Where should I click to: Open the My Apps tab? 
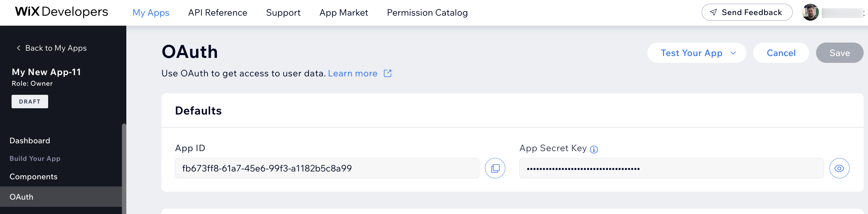click(x=151, y=13)
